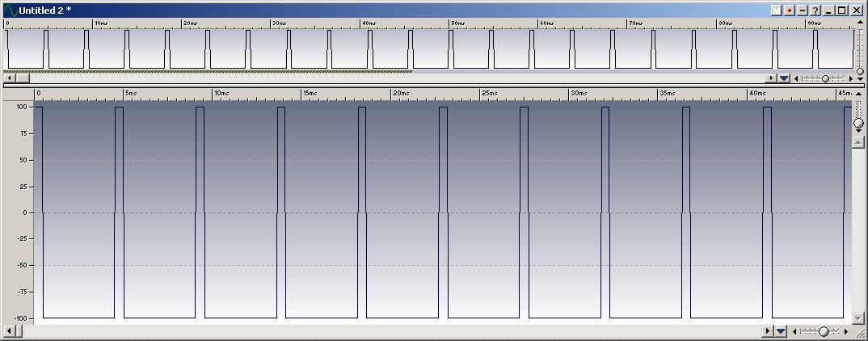Screen dimensions: 868x341
Task: Click the main vertical zoom down arrow
Action: pos(858,131)
